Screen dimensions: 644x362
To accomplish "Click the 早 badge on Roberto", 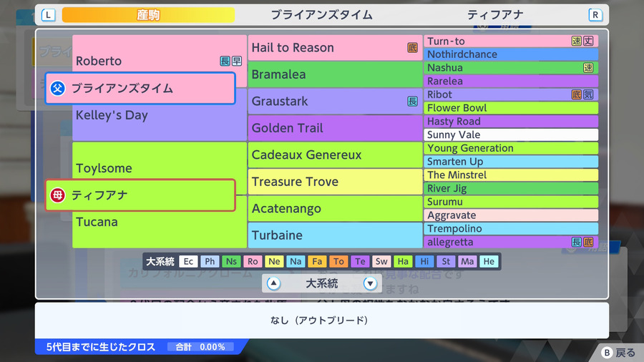I will tap(237, 61).
